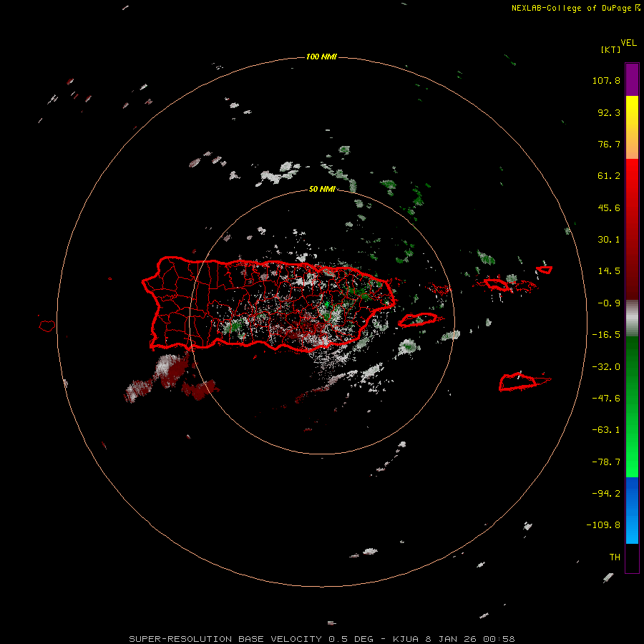Click the [KT] units label

(x=610, y=49)
